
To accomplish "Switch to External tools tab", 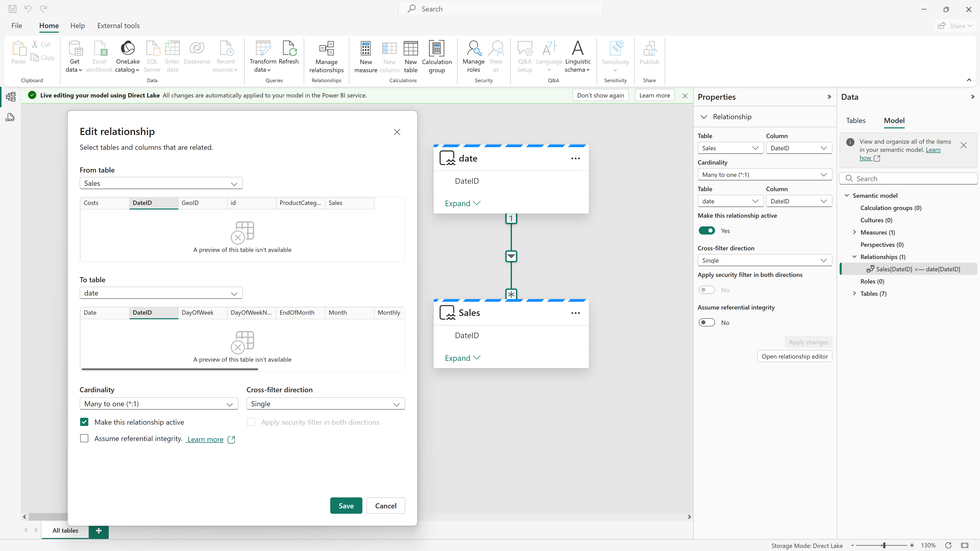I will point(118,26).
